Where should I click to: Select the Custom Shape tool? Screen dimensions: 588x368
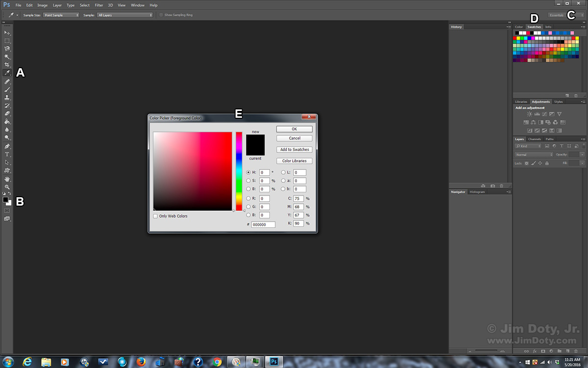tap(7, 170)
